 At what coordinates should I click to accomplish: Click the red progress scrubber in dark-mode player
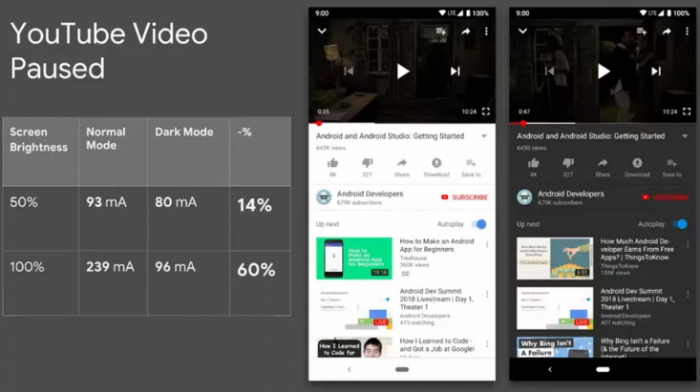[523, 123]
